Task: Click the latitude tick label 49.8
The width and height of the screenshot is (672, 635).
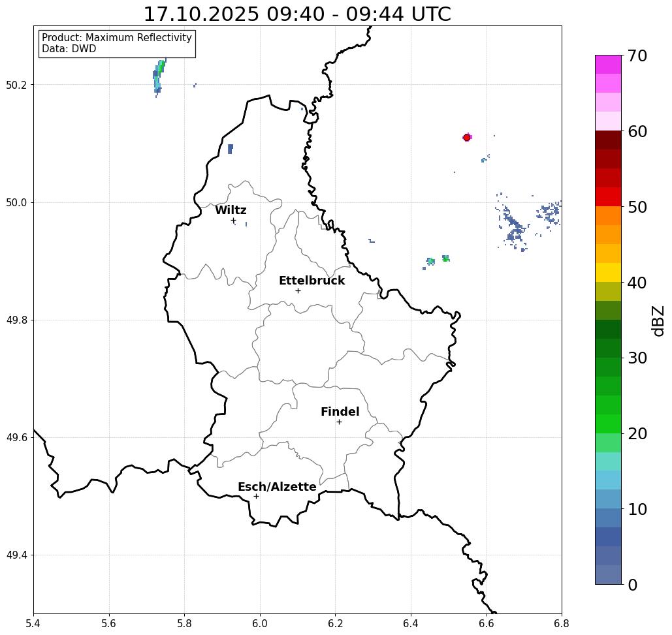Action: (x=16, y=320)
